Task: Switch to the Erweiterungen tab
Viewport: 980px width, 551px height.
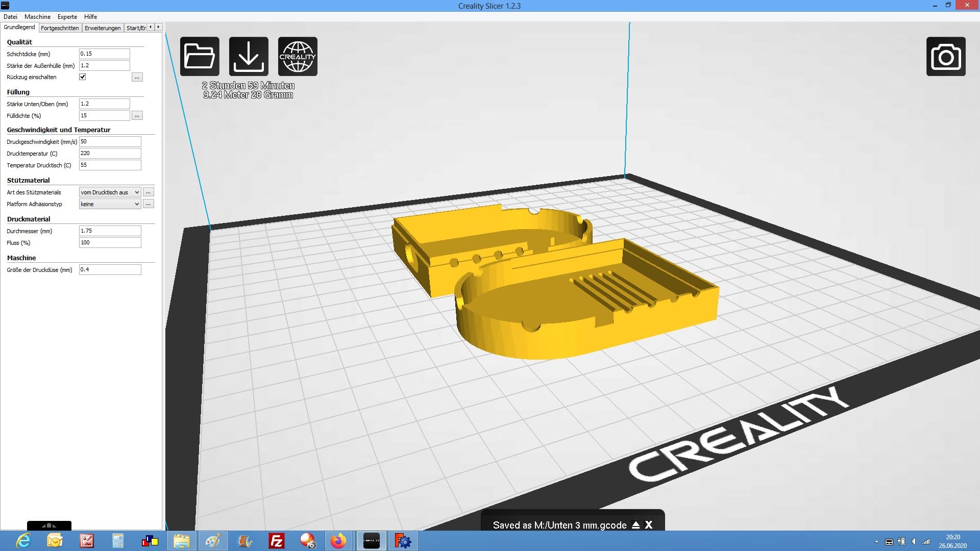Action: 103,28
